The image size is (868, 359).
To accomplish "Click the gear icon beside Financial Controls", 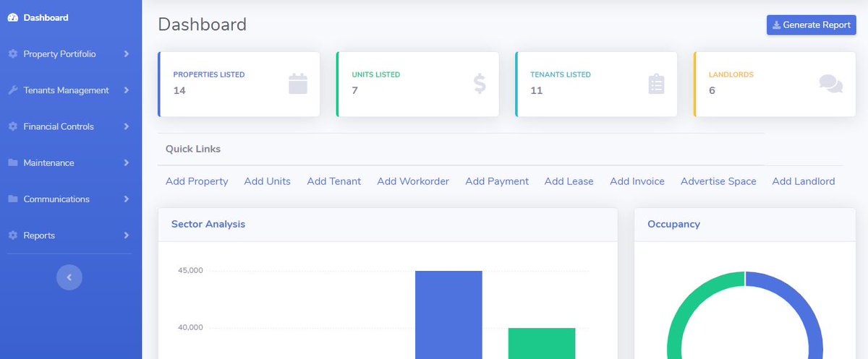I will click(x=12, y=126).
